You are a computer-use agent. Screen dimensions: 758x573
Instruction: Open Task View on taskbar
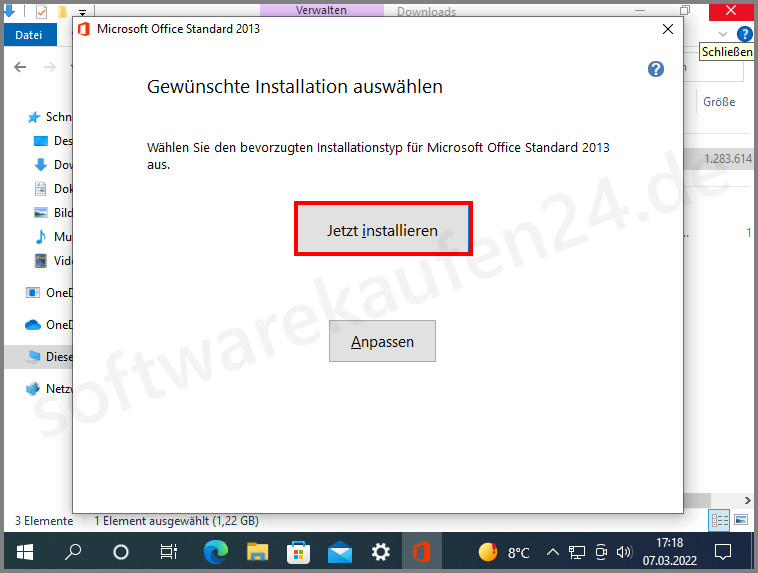tap(168, 552)
